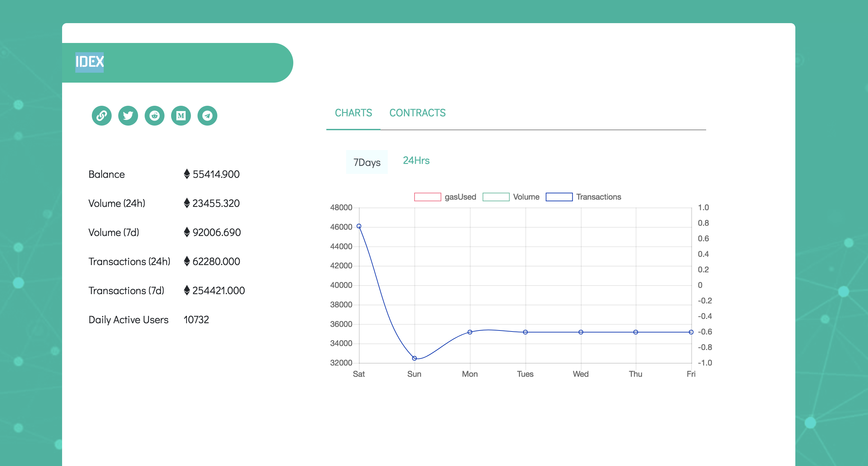Click the Ethereum icon beside Transactions (7d)
This screenshot has height=466, width=868.
tap(187, 290)
